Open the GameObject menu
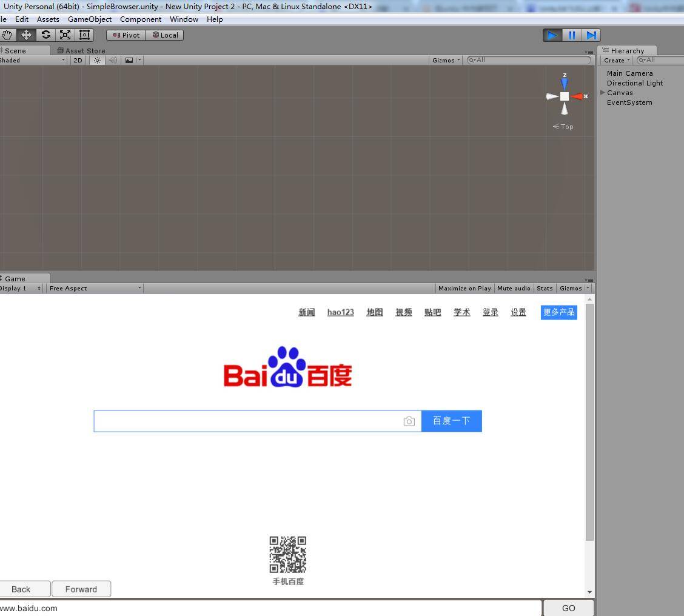684x616 pixels. tap(90, 19)
